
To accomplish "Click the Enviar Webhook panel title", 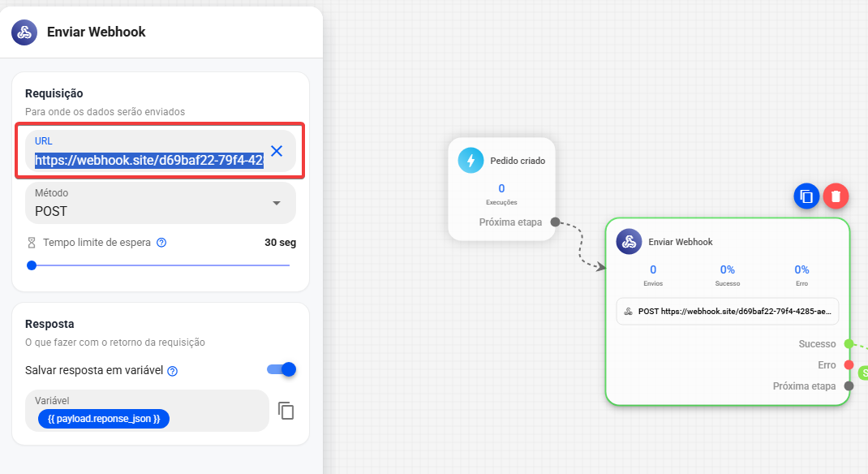I will (97, 32).
